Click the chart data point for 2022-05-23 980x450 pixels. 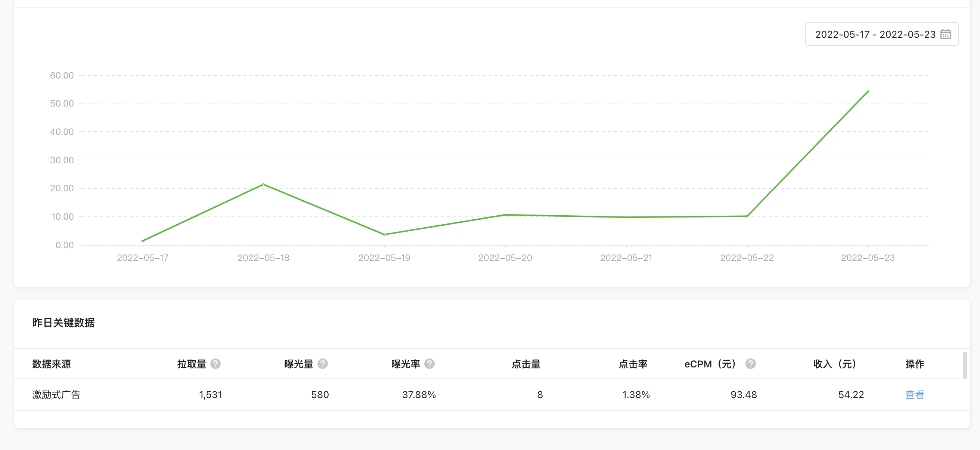point(868,91)
